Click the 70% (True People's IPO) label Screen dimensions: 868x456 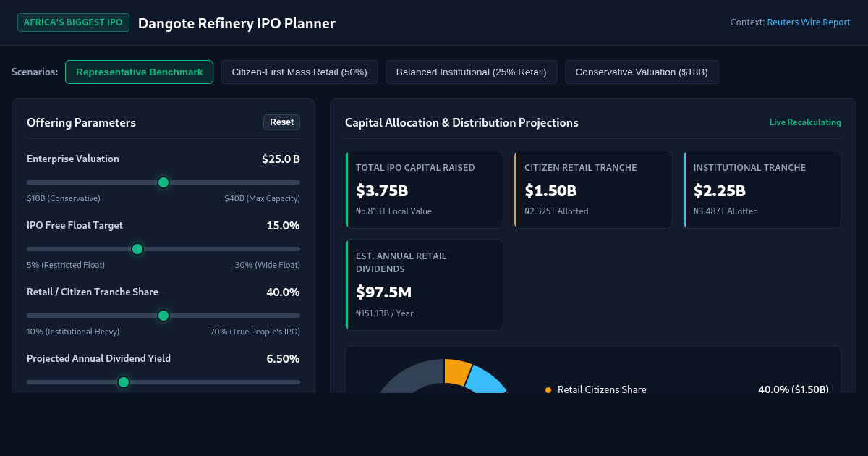[255, 332]
